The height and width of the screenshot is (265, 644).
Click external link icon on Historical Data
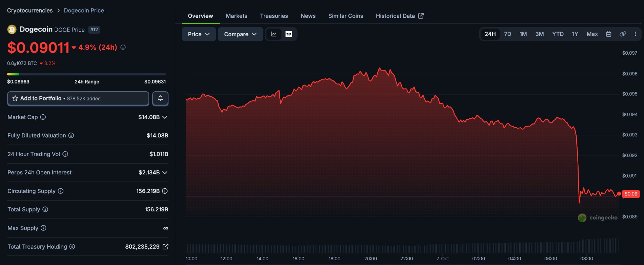[421, 16]
